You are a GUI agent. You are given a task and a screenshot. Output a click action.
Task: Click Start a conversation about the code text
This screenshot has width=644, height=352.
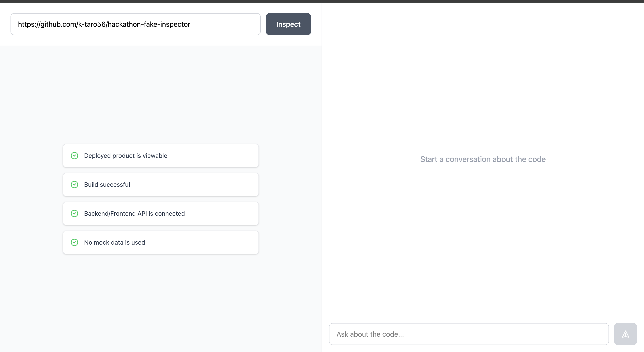click(x=483, y=159)
